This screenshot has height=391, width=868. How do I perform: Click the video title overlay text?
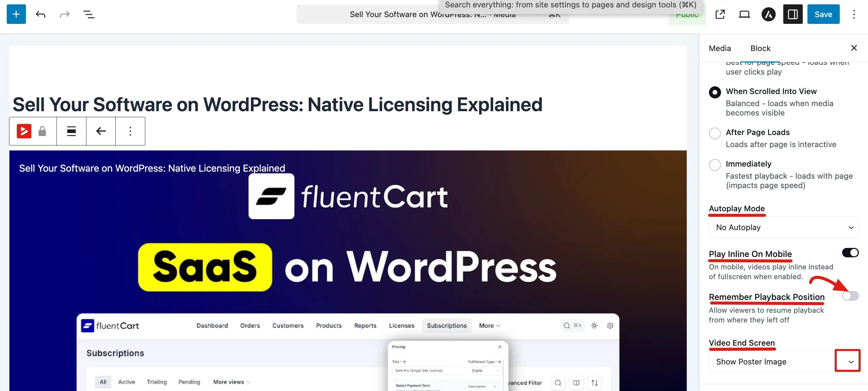[x=152, y=168]
